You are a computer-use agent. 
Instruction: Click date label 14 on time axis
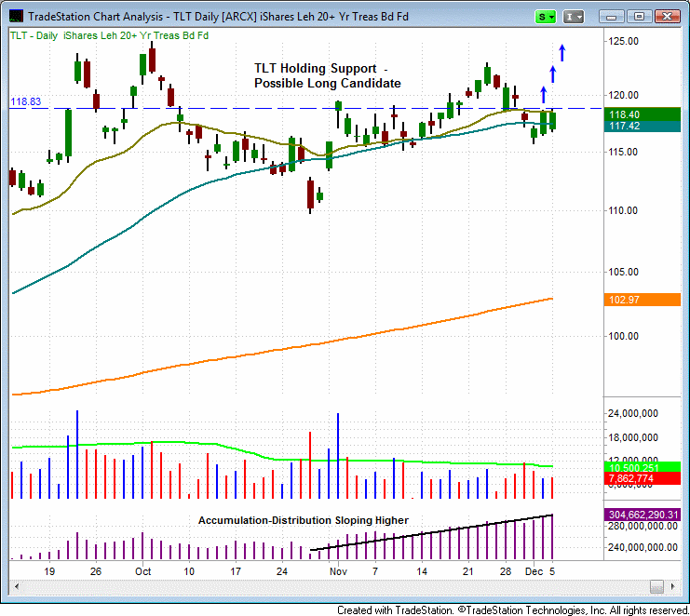point(422,571)
